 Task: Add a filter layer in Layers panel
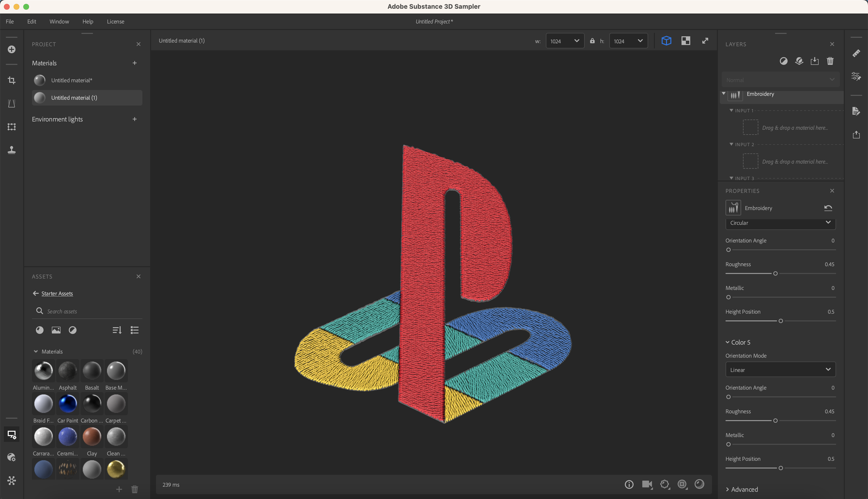pyautogui.click(x=784, y=61)
